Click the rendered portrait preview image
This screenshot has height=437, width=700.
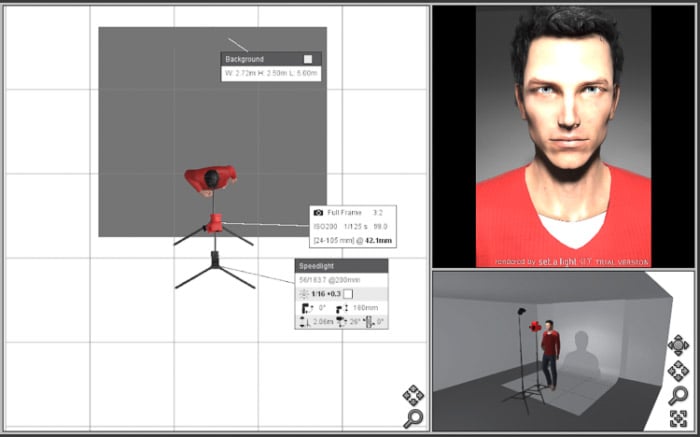(x=563, y=137)
